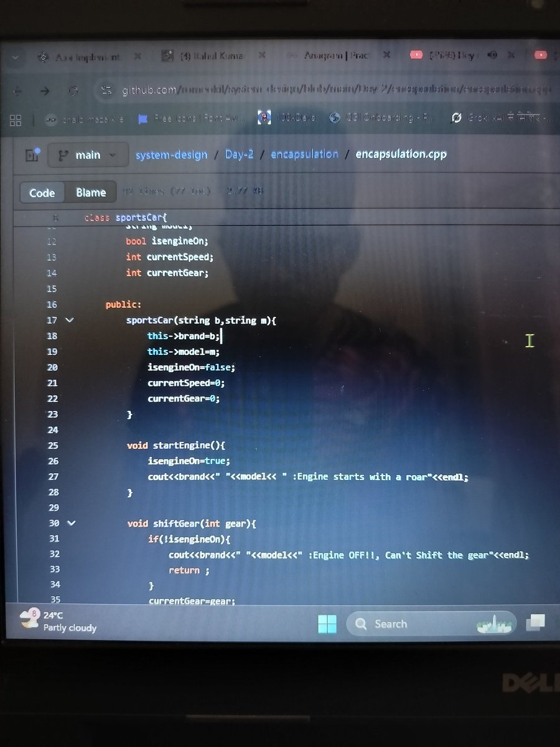Close the Anagram practice tab
Viewport: 560px width, 747px height.
pyautogui.click(x=386, y=55)
